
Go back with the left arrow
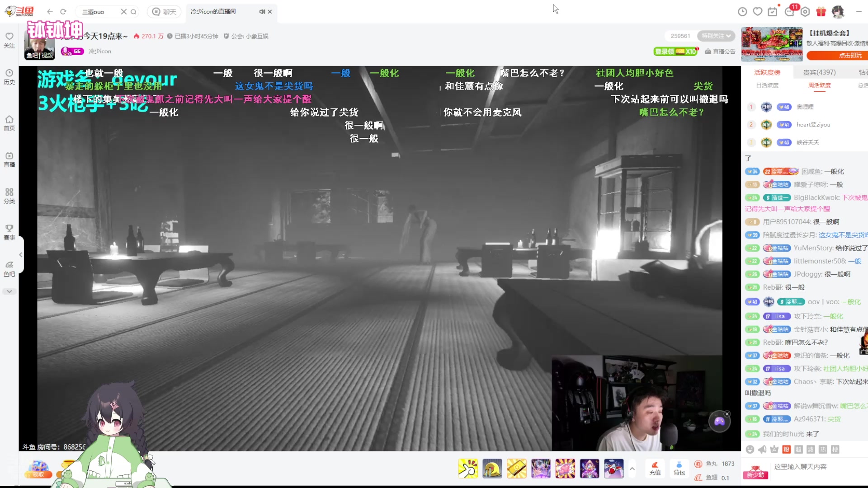(50, 12)
